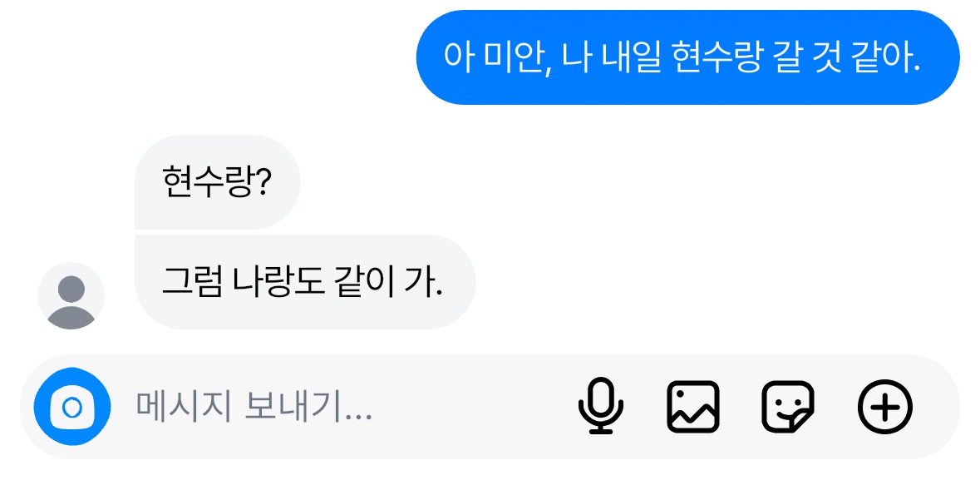The width and height of the screenshot is (980, 500).
Task: Start a voice message with the mic
Action: pyautogui.click(x=600, y=407)
